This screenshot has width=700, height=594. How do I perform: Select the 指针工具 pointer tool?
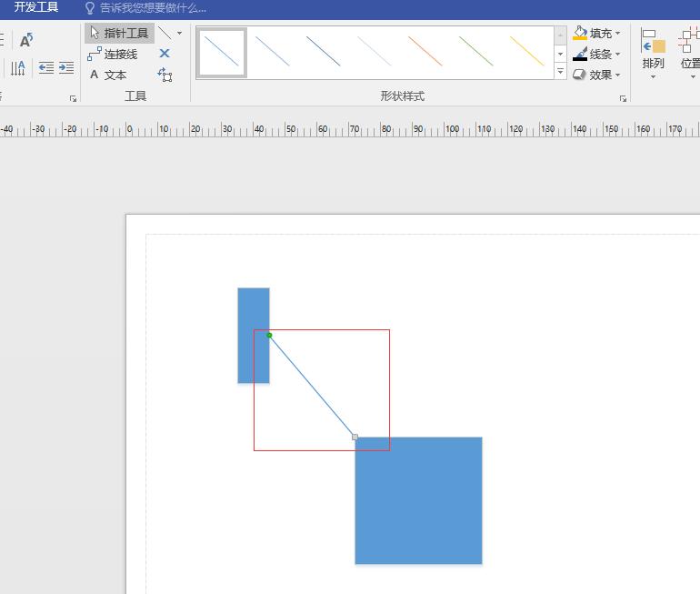tap(119, 33)
